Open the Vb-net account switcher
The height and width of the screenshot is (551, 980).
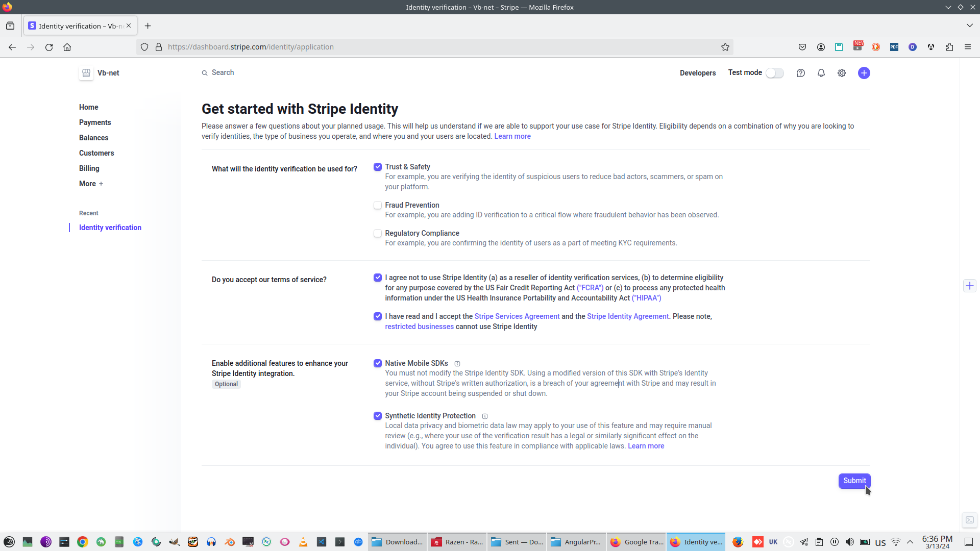click(x=100, y=73)
